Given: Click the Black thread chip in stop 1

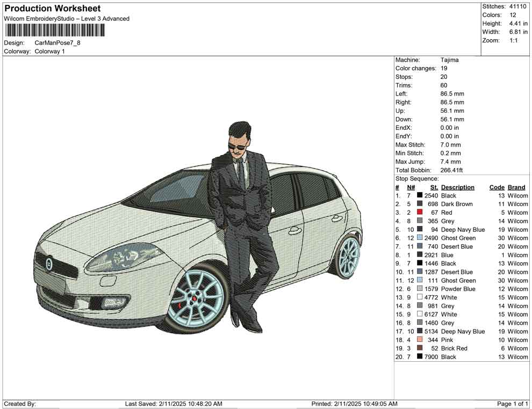Looking at the screenshot, I should pos(421,196).
